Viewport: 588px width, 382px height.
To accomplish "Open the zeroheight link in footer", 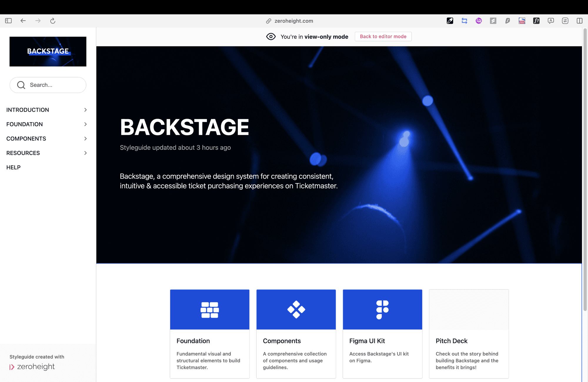I will tap(32, 367).
